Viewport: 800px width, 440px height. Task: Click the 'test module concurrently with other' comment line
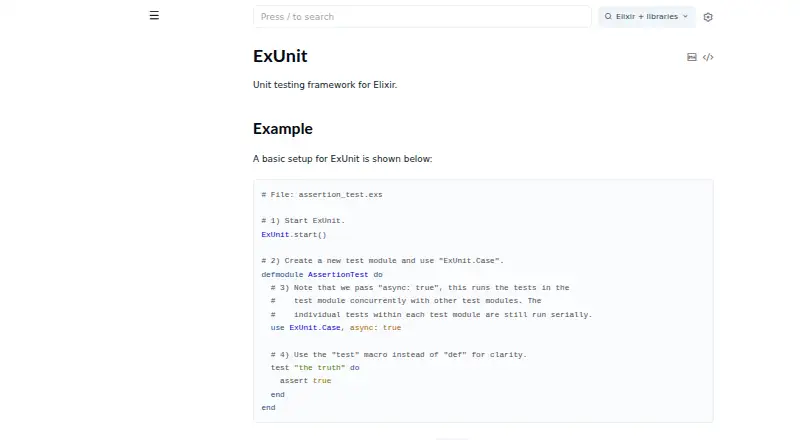pyautogui.click(x=406, y=301)
